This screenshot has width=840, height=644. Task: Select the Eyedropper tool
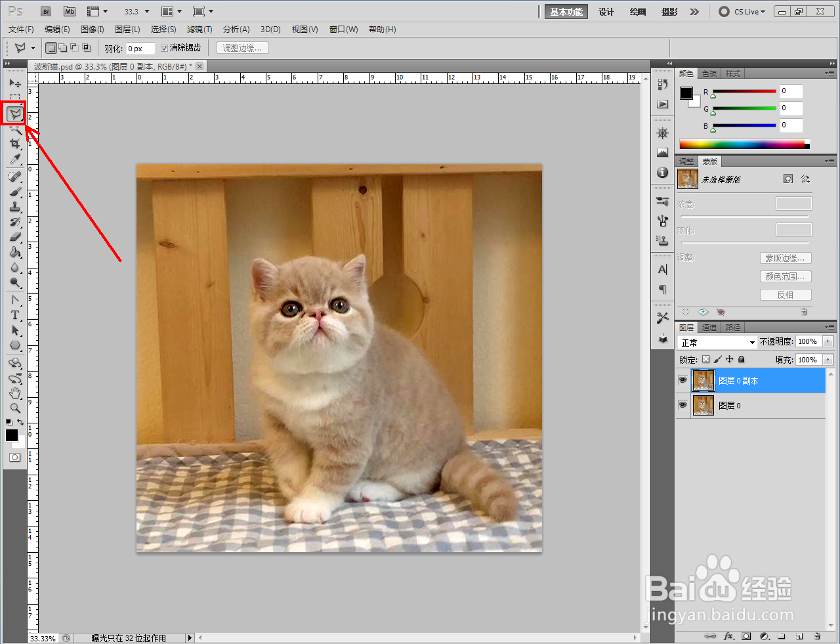15,159
